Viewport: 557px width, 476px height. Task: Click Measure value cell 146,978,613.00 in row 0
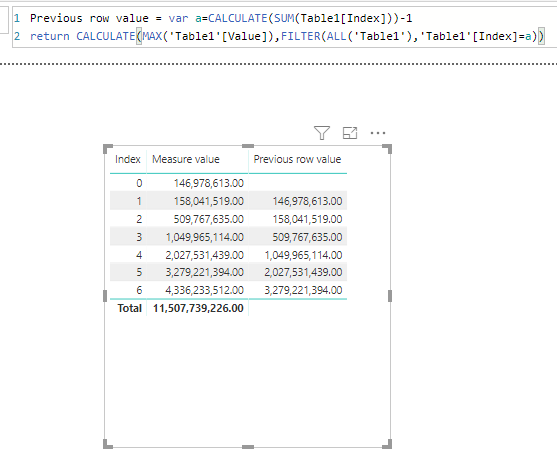point(209,183)
